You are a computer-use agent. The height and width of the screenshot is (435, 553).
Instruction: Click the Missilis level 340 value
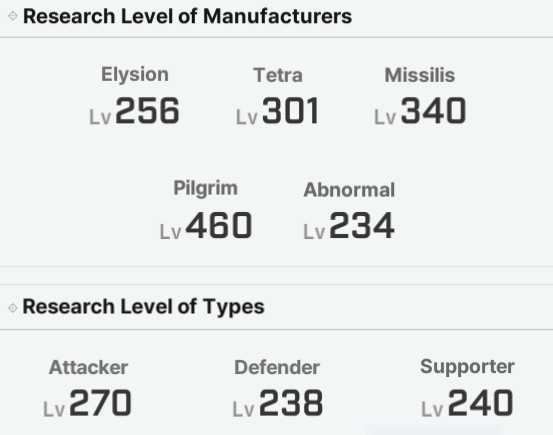[420, 111]
